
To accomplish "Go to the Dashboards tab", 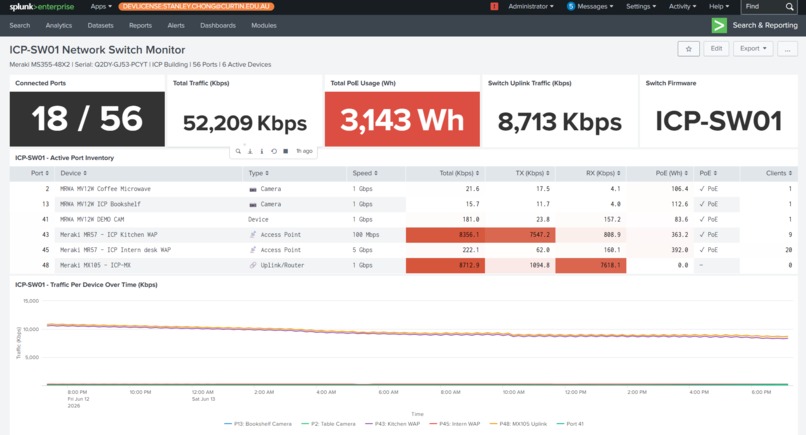I will coord(218,25).
